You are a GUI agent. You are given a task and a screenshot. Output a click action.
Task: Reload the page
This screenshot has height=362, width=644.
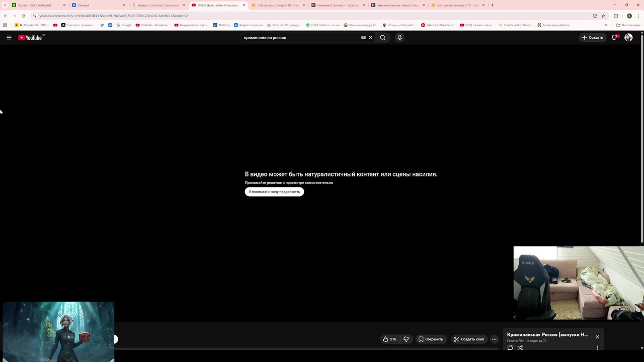click(x=23, y=16)
